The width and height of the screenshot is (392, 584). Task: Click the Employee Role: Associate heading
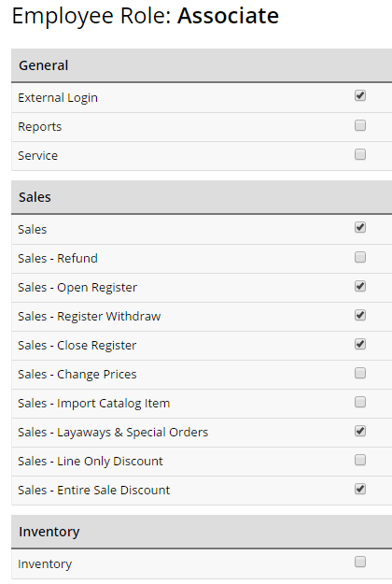(x=145, y=17)
